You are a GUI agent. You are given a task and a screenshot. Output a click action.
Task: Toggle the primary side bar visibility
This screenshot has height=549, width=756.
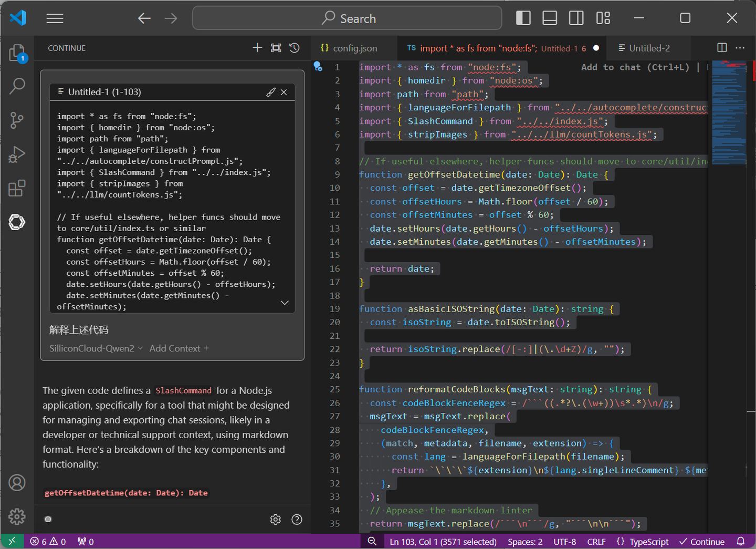523,18
